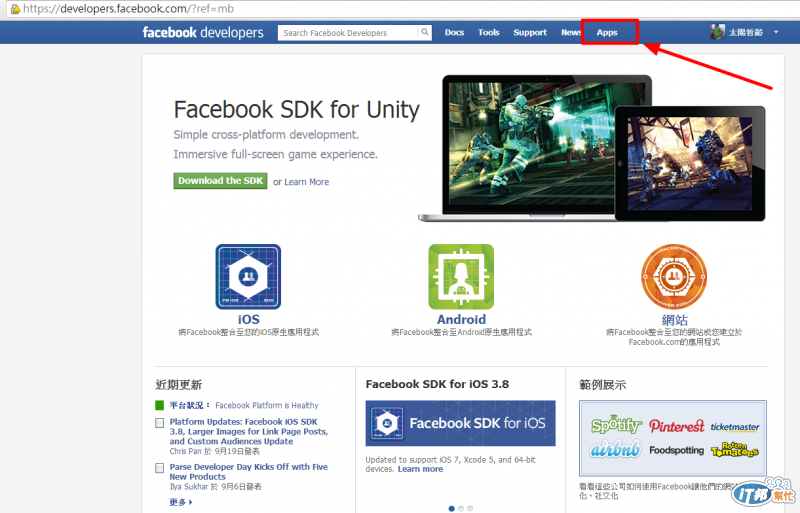Click Facebook Platform is Healthy status link
Viewport: 800px width, 513px height.
(x=267, y=405)
